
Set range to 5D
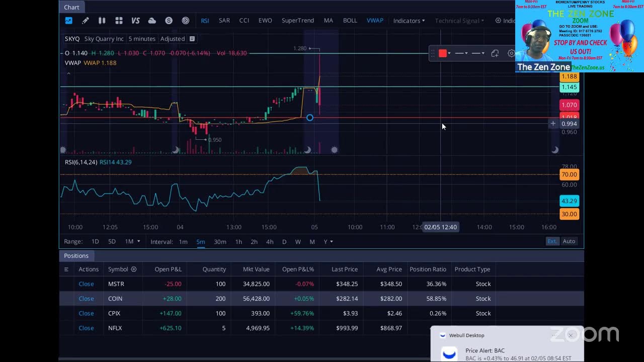tap(112, 241)
